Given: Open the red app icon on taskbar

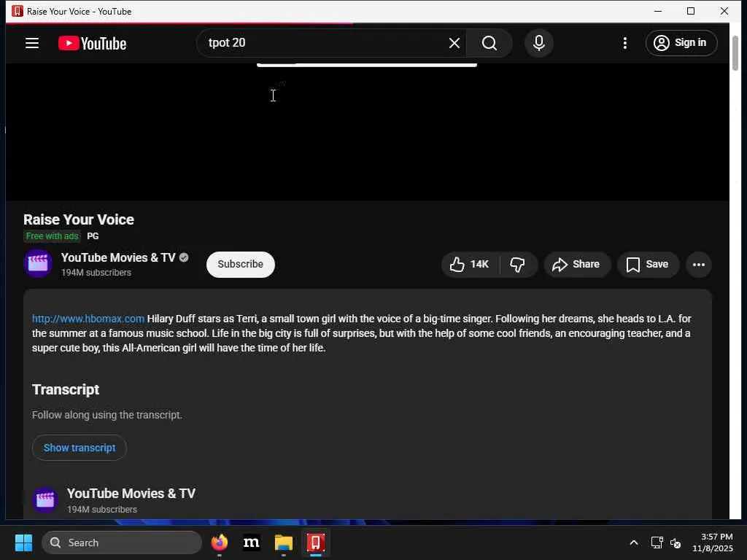Looking at the screenshot, I should (315, 542).
